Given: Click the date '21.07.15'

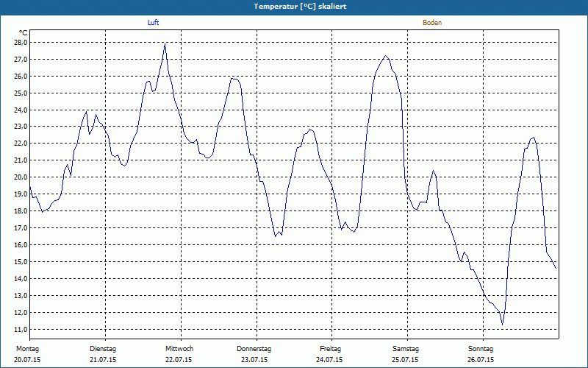Looking at the screenshot, I should tap(103, 360).
